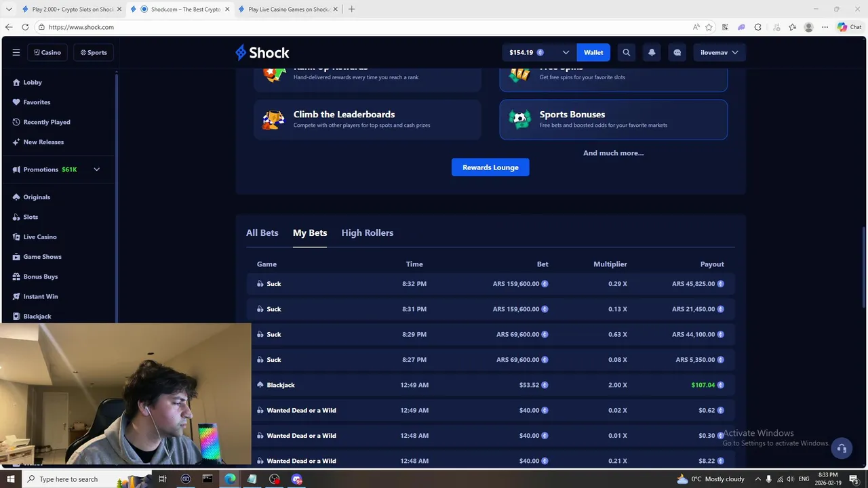This screenshot has width=868, height=488.
Task: Click the Live Casino sidebar icon
Action: pyautogui.click(x=16, y=237)
